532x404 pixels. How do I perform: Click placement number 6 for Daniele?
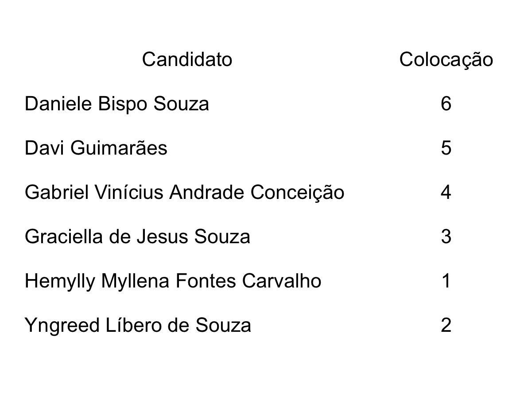tap(446, 104)
